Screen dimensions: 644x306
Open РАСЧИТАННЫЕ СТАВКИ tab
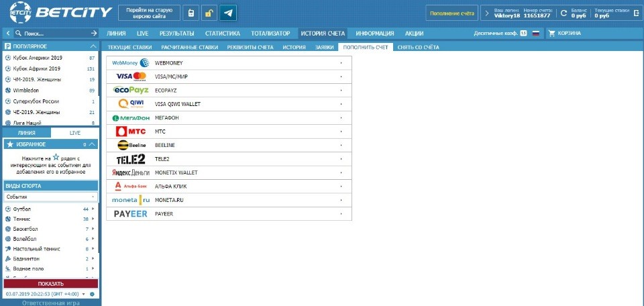pyautogui.click(x=189, y=47)
